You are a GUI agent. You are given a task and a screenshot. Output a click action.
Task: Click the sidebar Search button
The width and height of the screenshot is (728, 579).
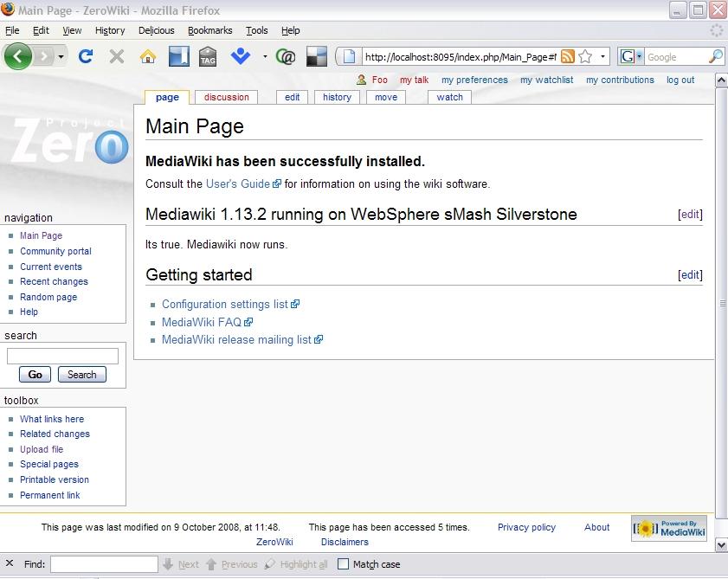[x=82, y=374]
